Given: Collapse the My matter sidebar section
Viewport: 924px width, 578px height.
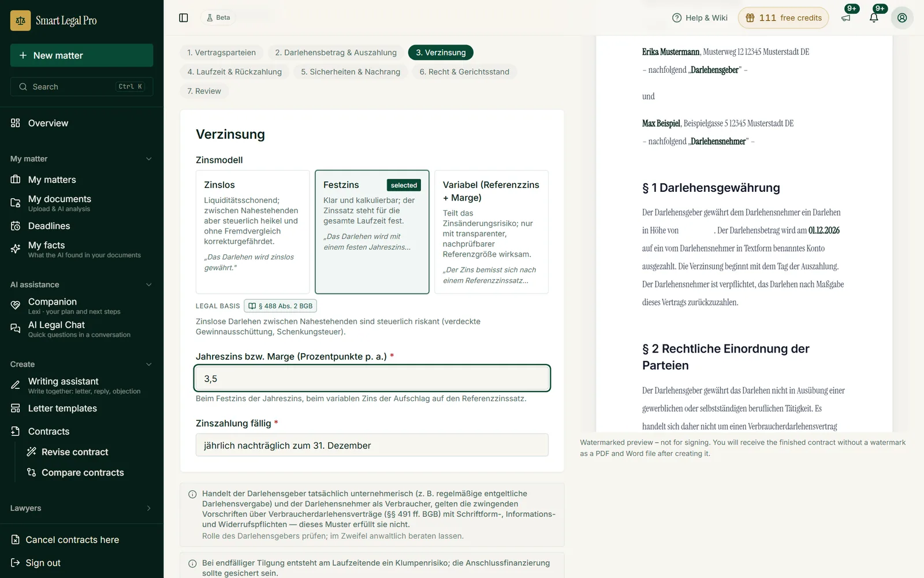Looking at the screenshot, I should 149,159.
